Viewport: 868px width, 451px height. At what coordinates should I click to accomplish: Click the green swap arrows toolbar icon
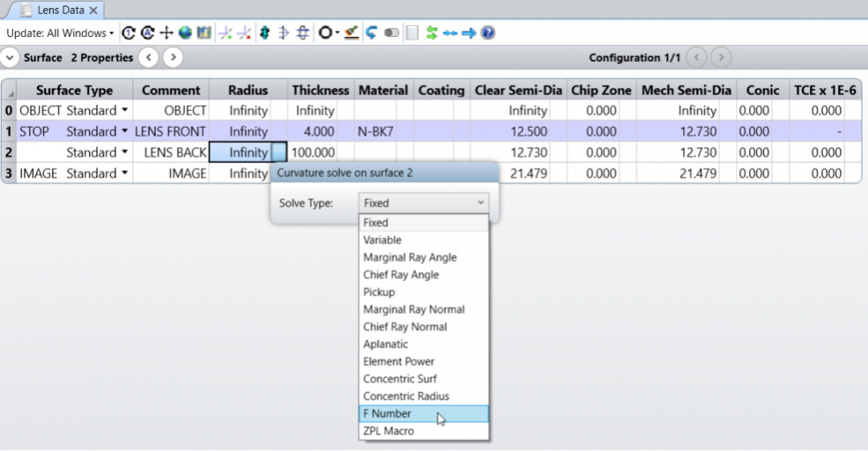coord(432,33)
